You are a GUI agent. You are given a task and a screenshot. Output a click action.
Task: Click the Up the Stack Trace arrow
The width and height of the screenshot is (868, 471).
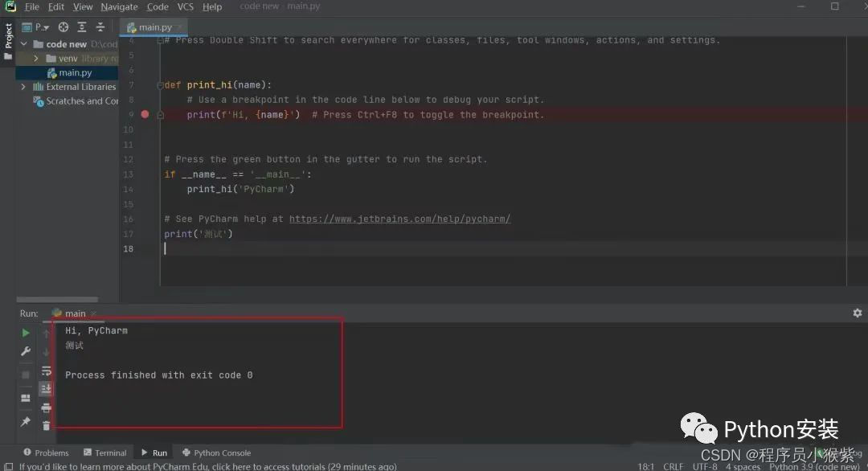[47, 333]
